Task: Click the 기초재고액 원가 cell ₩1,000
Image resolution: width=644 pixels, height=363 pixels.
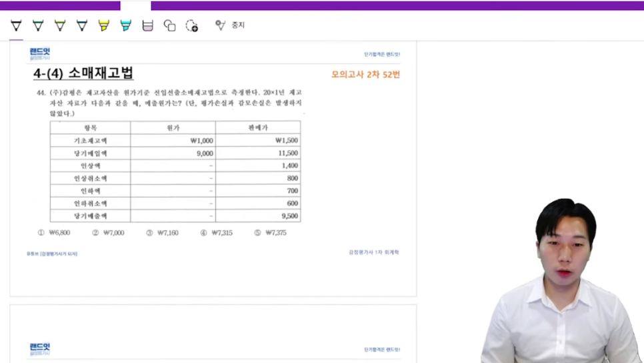Action: point(201,141)
